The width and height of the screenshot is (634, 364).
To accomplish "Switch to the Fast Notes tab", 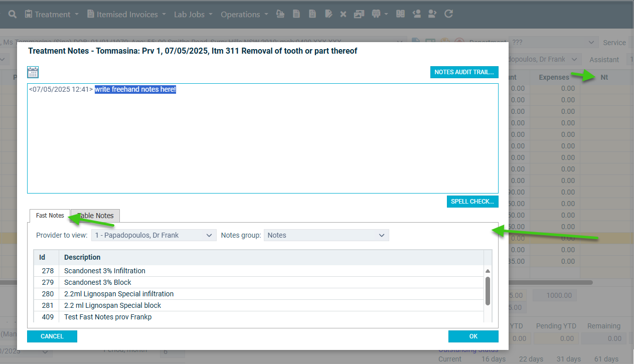I will 50,216.
